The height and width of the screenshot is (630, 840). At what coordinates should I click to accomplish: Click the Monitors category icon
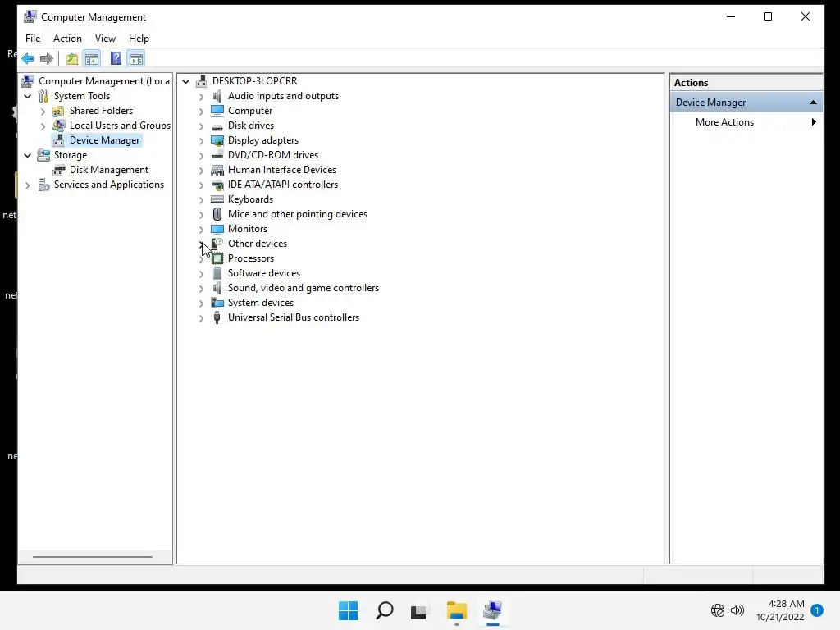click(217, 229)
